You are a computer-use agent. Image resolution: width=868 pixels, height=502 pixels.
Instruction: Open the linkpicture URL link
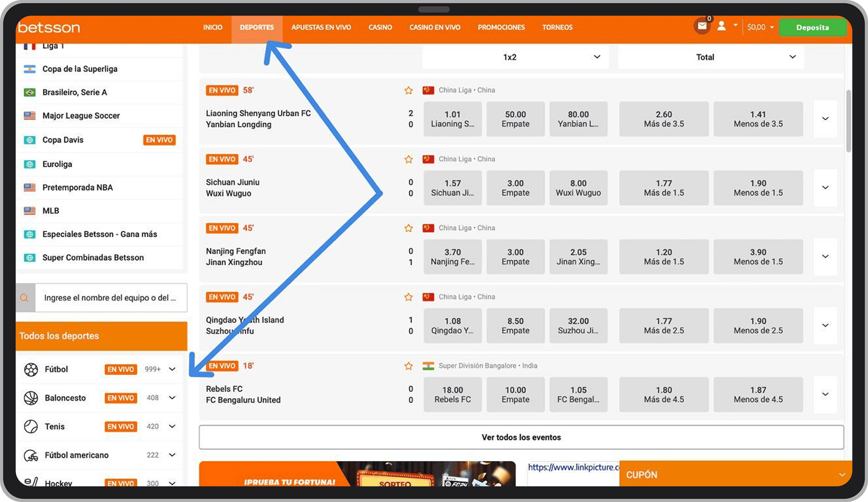[574, 467]
